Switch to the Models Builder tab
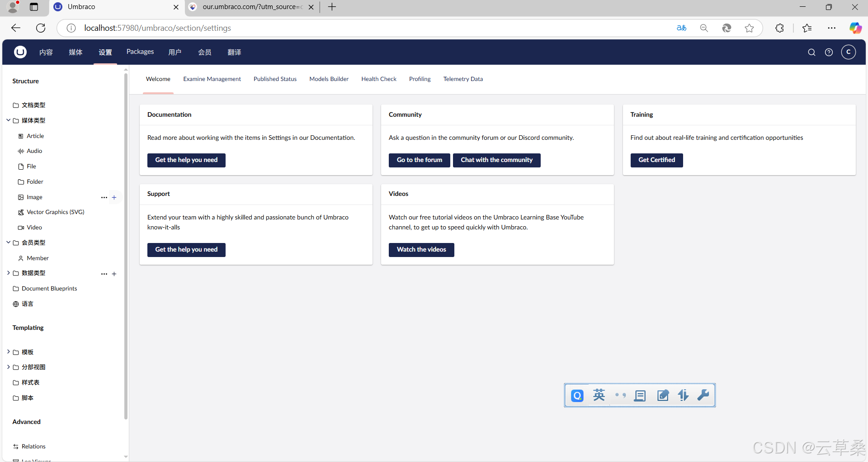868x462 pixels. (x=329, y=79)
